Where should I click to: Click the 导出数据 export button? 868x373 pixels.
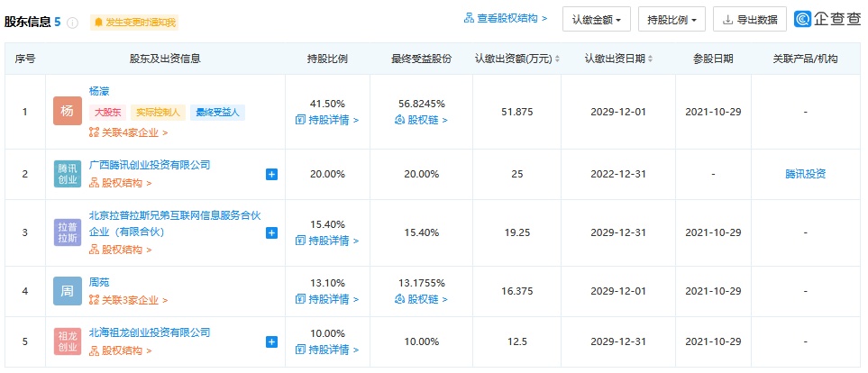750,19
